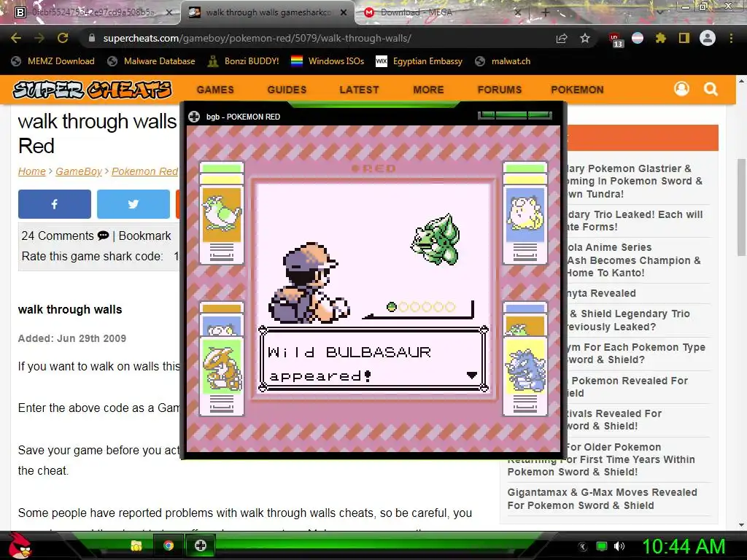747x560 pixels.
Task: Click the striped flag extension icon
Action: 638,38
